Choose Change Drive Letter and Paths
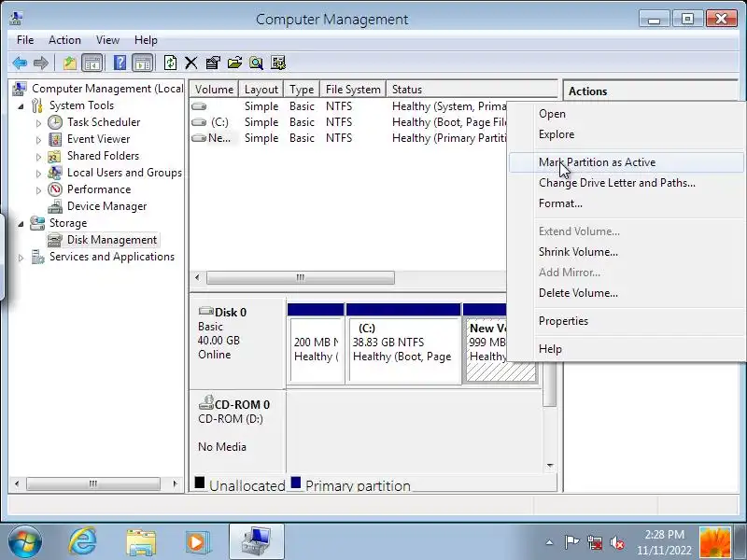Image resolution: width=747 pixels, height=560 pixels. coord(626,183)
